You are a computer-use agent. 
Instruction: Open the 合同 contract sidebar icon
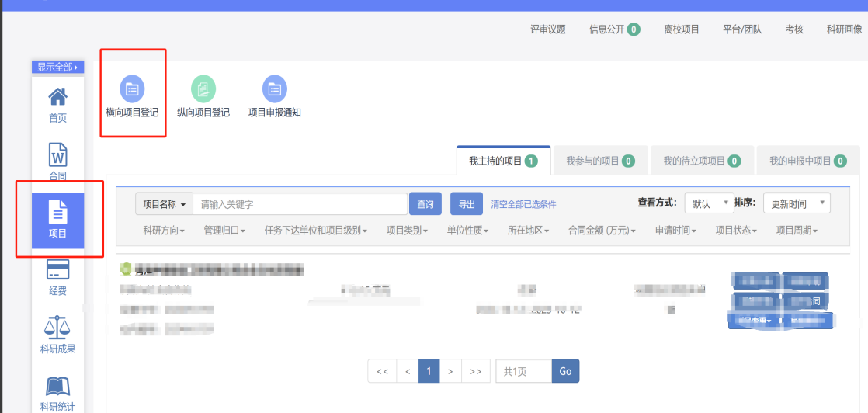point(57,155)
